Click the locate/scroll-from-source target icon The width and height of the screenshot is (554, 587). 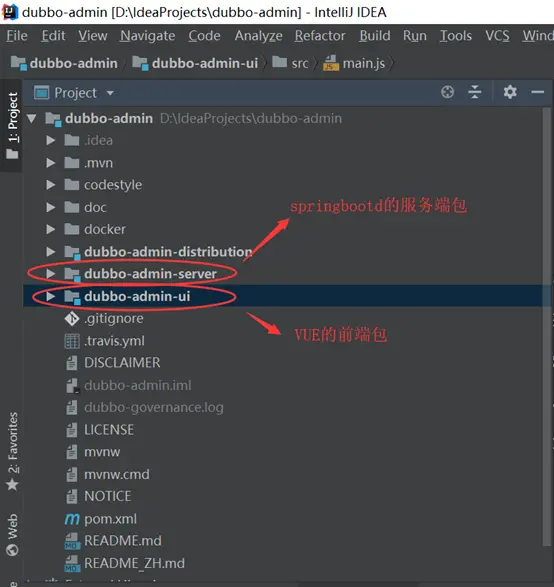447,92
